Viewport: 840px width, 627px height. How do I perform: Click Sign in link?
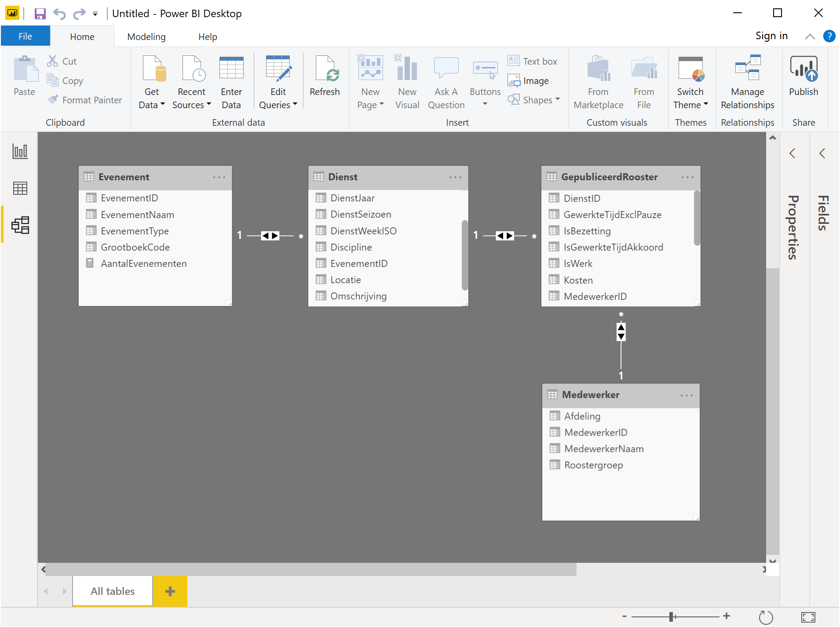[771, 36]
